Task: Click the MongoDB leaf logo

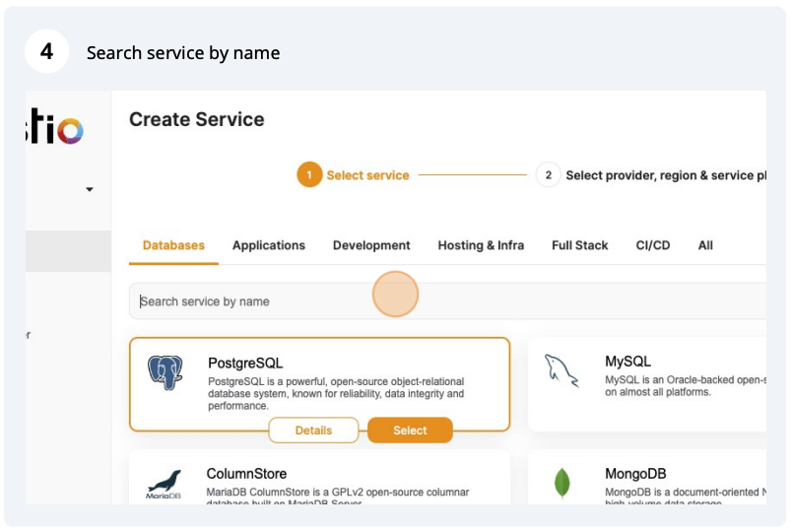Action: coord(562,483)
